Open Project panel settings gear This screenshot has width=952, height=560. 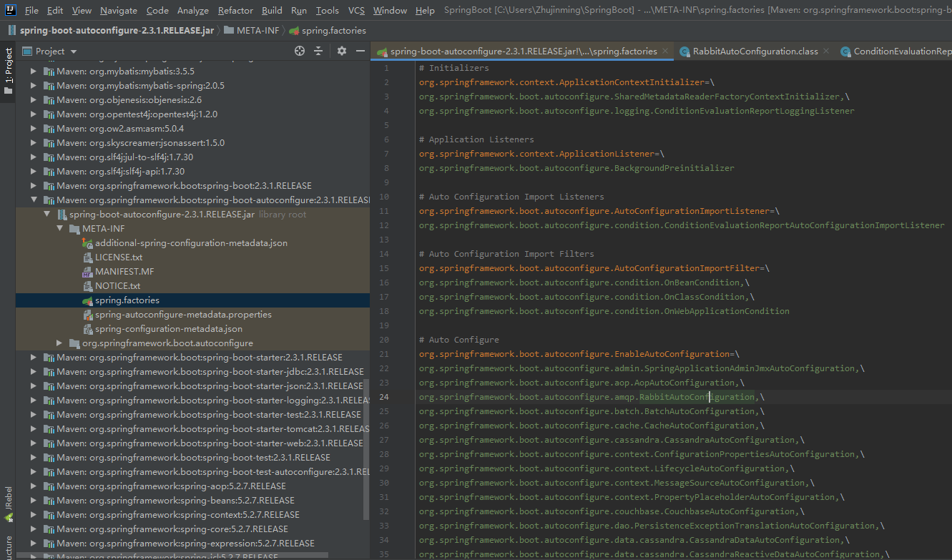(342, 51)
